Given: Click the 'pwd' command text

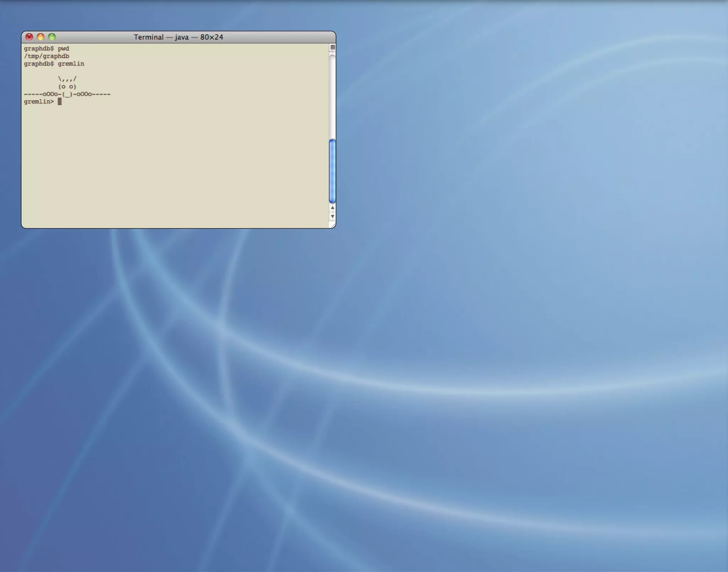Looking at the screenshot, I should (x=63, y=48).
